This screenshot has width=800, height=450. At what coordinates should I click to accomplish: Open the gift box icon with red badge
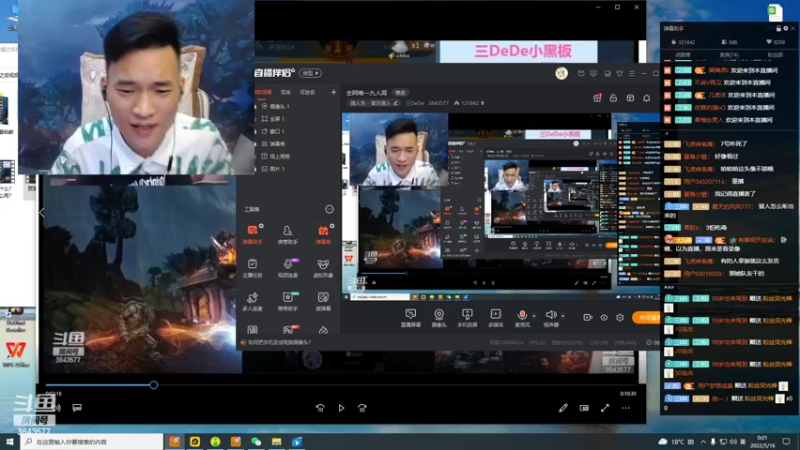[x=597, y=98]
